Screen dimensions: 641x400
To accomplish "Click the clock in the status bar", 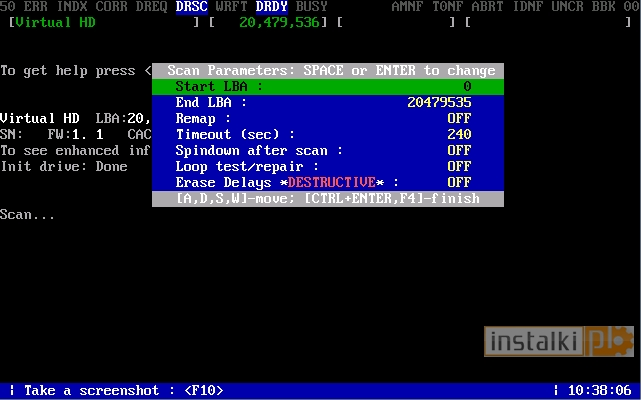I will (599, 390).
